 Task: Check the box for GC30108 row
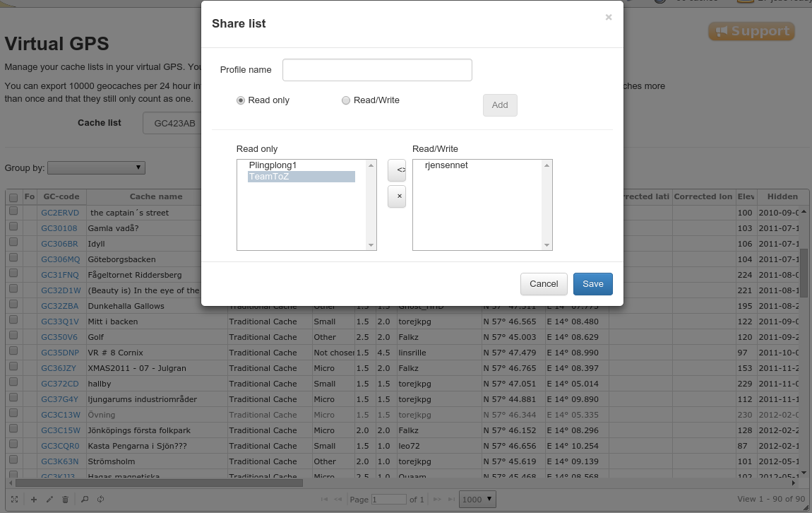tap(13, 228)
